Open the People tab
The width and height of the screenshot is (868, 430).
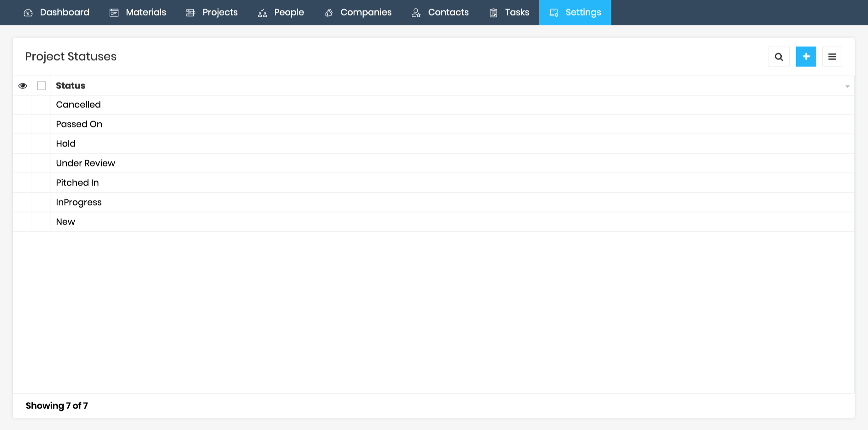pyautogui.click(x=281, y=13)
